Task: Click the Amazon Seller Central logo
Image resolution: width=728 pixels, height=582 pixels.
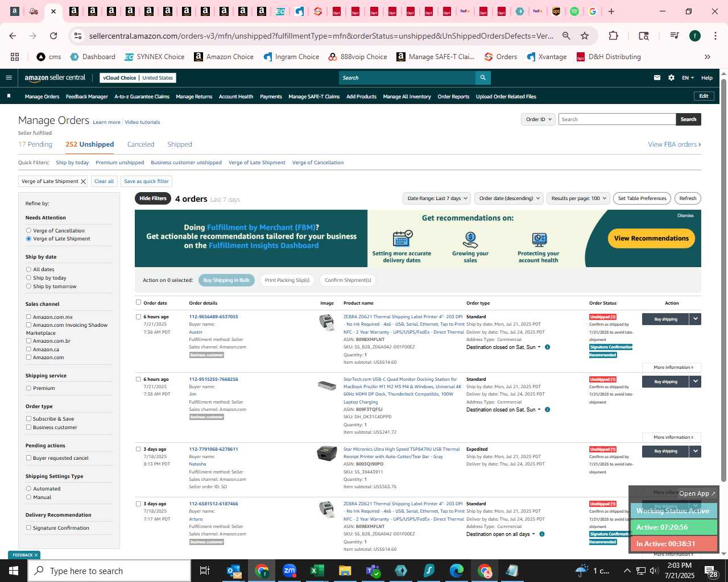Action: (x=55, y=78)
